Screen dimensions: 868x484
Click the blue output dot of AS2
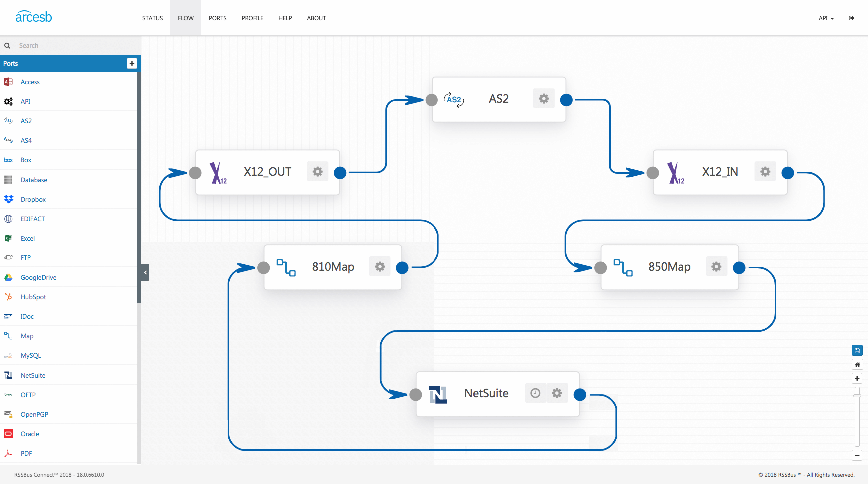pos(566,100)
